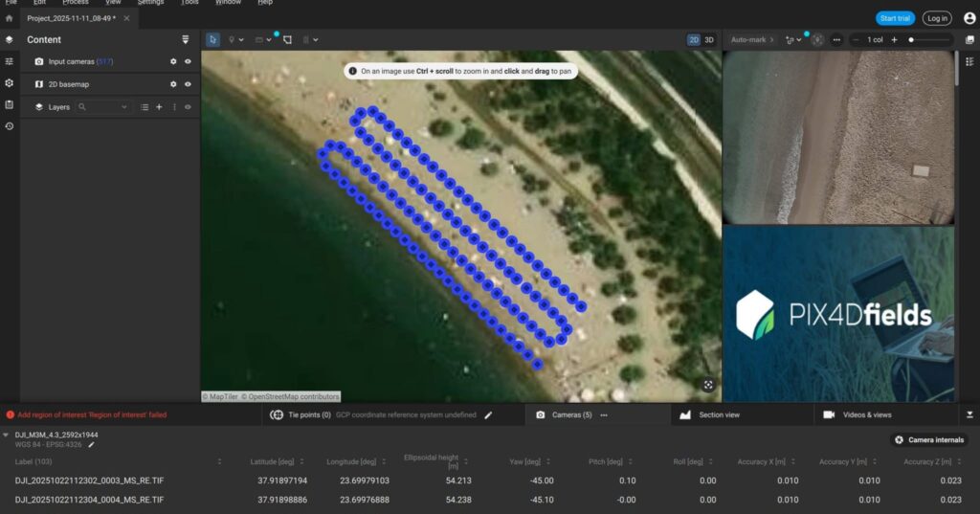Open Input cameras settings gear
This screenshot has width=980, height=514.
[x=173, y=61]
